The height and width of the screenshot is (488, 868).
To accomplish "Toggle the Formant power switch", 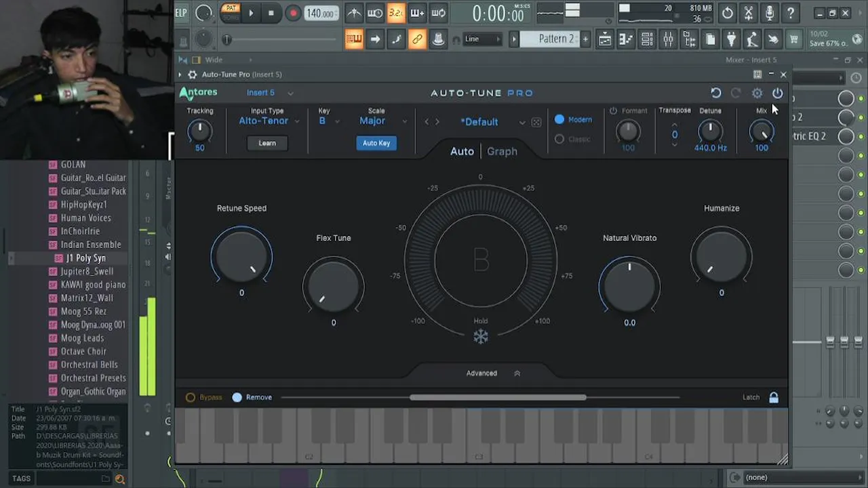I will (x=613, y=110).
